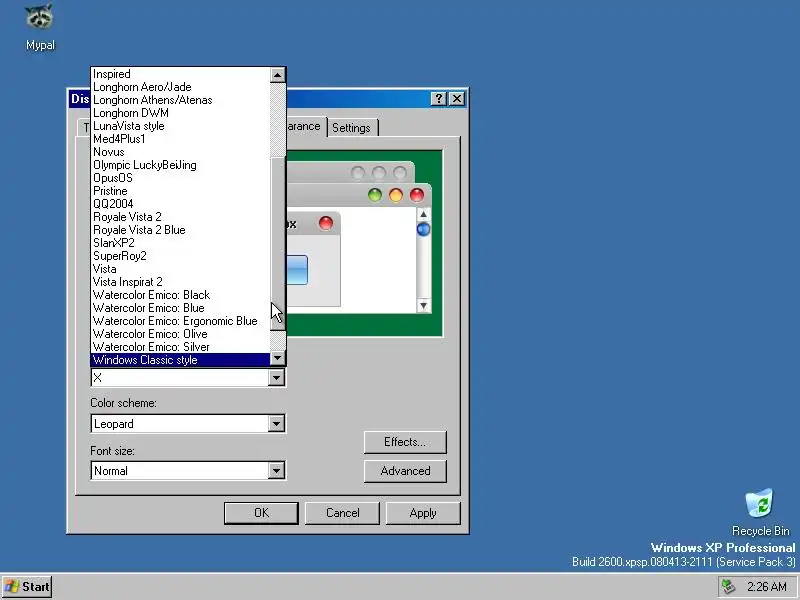Open the Mypal desktop icon
Screen dimensions: 800x600
(40, 27)
